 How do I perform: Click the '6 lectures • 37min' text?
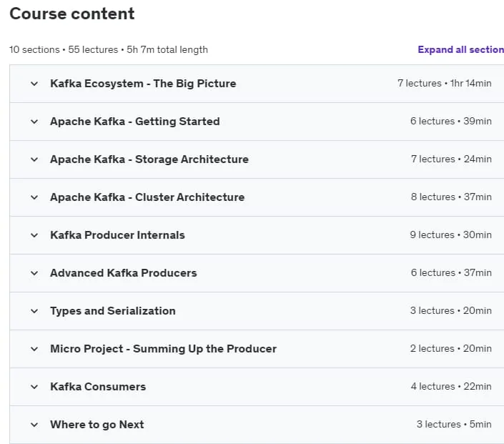451,272
